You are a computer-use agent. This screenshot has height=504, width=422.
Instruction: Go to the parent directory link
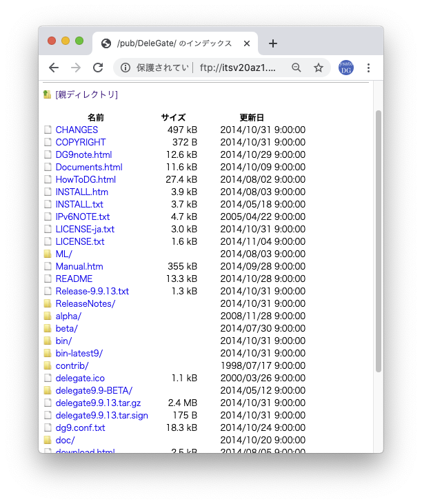pyautogui.click(x=86, y=94)
